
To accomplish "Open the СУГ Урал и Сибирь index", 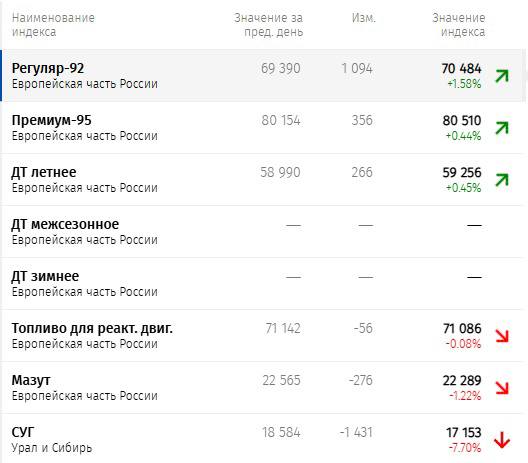I will 52,440.
